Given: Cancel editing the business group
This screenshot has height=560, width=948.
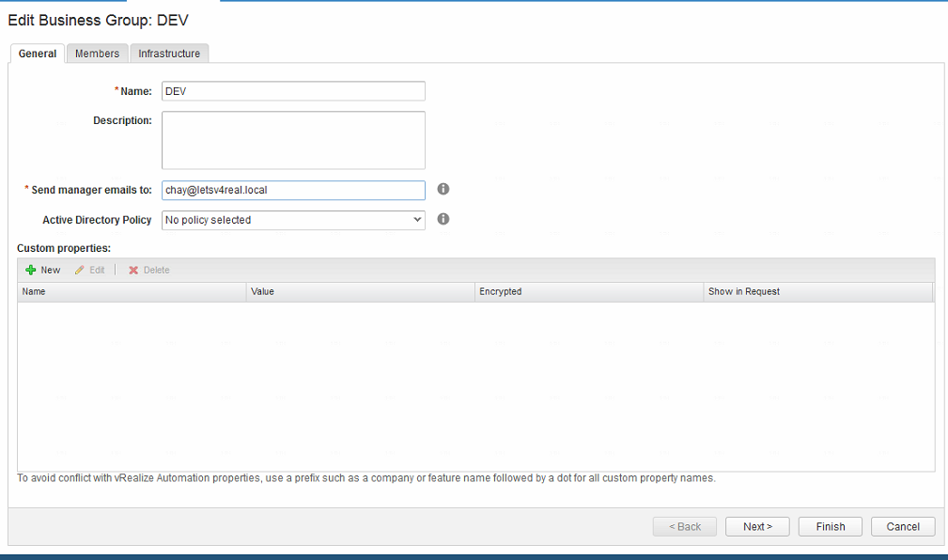Looking at the screenshot, I should tap(903, 527).
